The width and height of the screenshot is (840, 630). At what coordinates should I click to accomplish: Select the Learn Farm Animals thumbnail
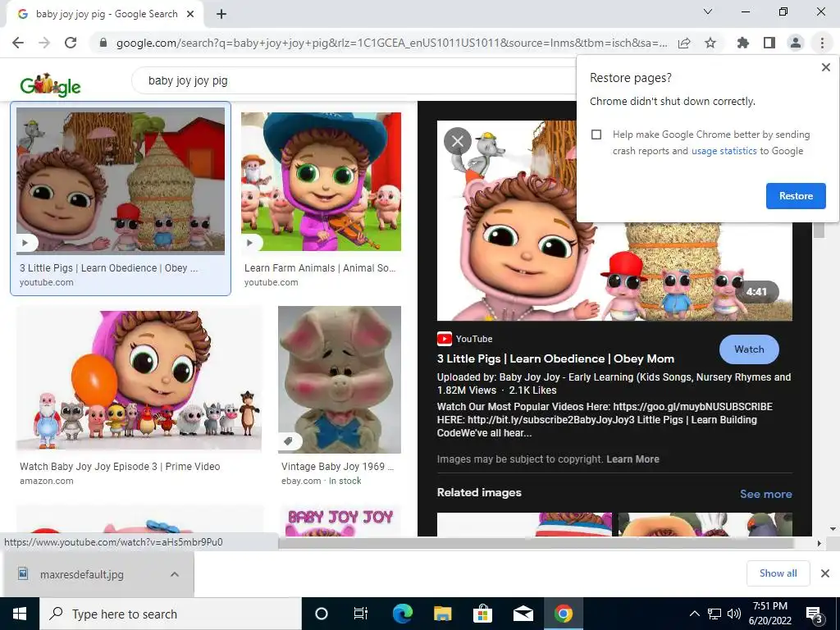coord(321,181)
